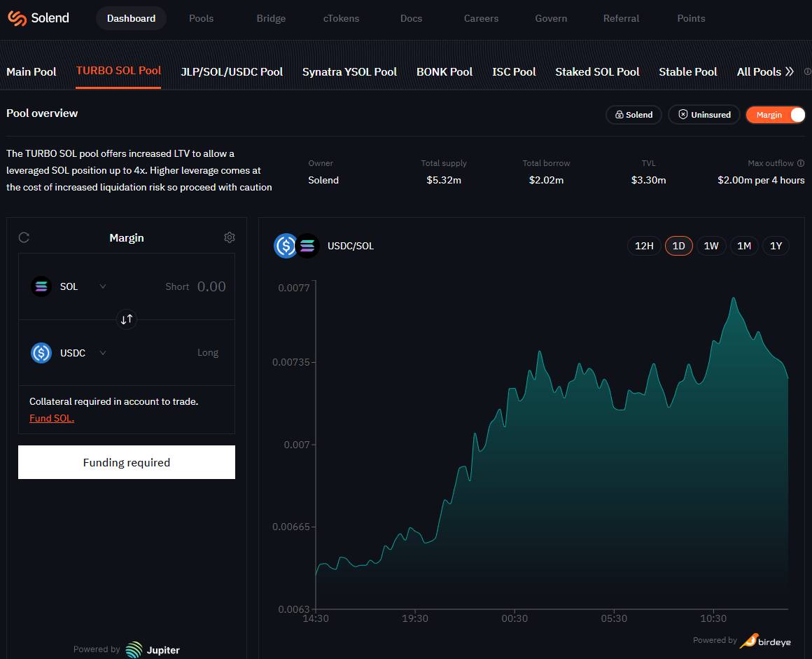
Task: Click the Solend logo icon
Action: 17,18
